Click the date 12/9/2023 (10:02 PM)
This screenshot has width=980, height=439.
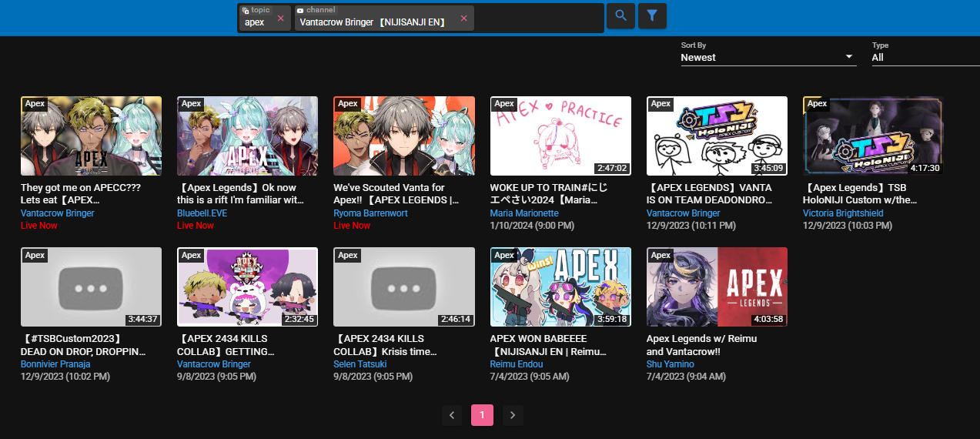tap(65, 377)
